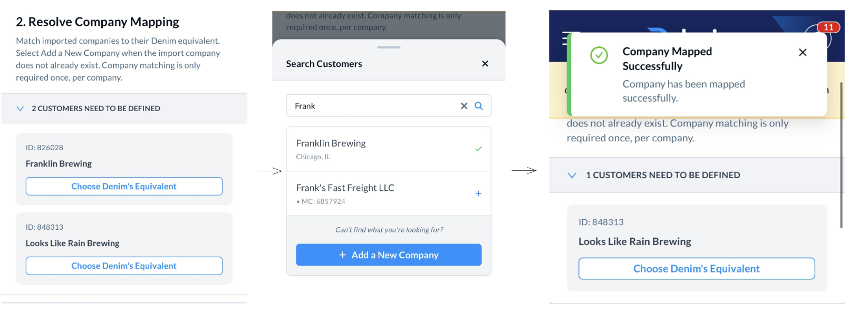Collapse the "1 CUSTOMERS NEED TO BE DEFINED" section
Screen dimensions: 868x312
572,175
